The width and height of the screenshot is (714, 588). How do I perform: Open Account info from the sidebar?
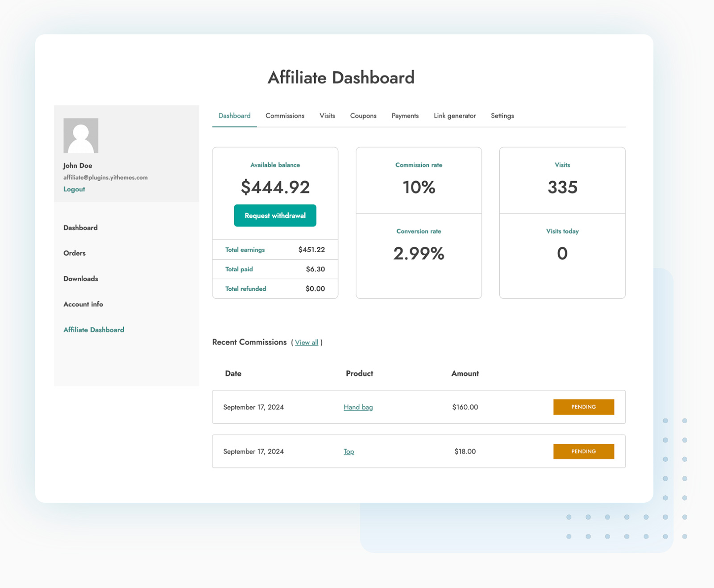pos(83,304)
